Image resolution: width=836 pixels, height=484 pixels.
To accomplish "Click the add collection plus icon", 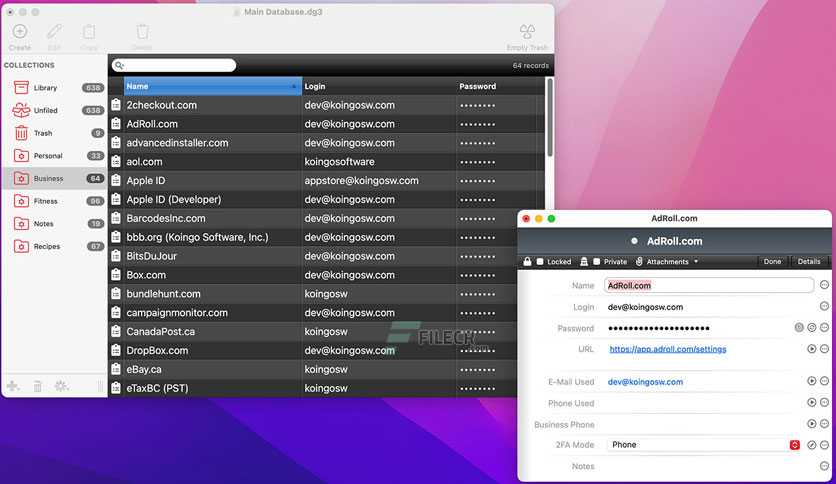I will [x=13, y=386].
